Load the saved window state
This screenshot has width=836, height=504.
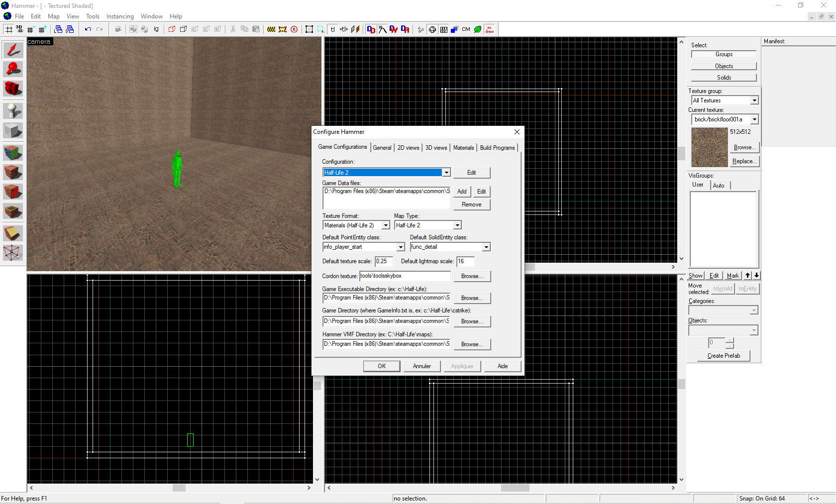pos(58,29)
